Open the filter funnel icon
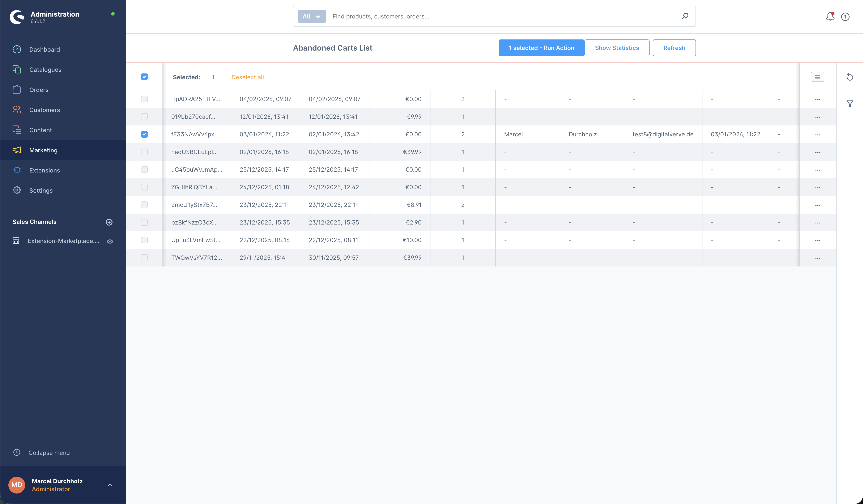The width and height of the screenshot is (863, 504). pos(850,103)
